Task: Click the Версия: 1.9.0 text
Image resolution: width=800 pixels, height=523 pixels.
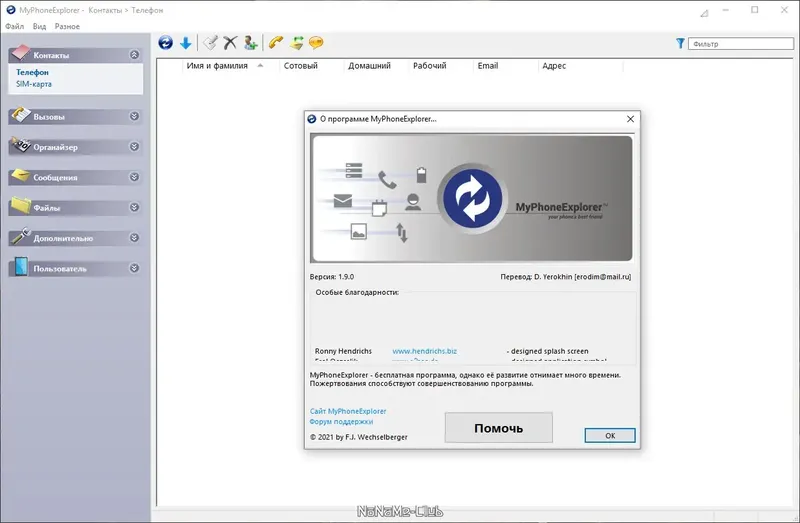Action: (332, 277)
